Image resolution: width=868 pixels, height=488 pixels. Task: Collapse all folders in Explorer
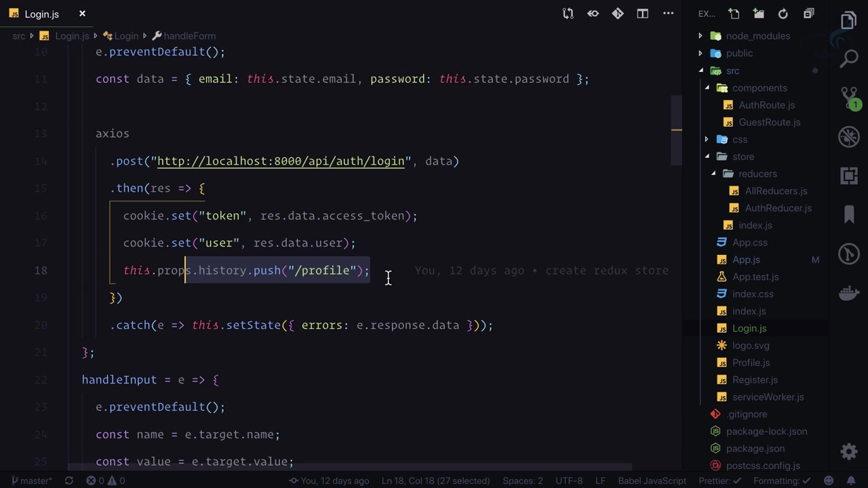point(808,14)
